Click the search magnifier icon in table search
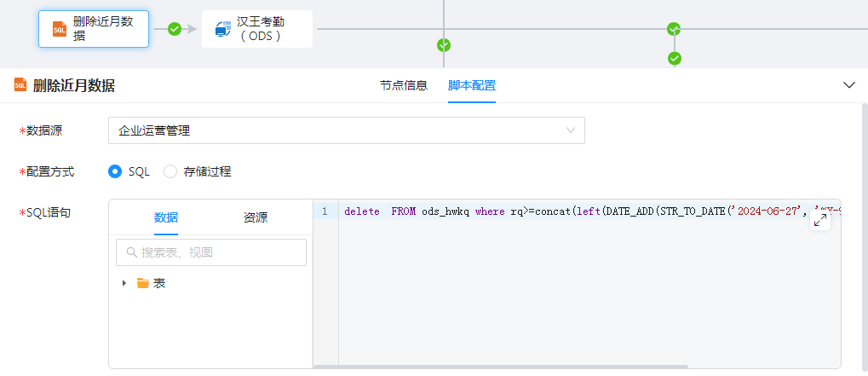Viewport: 868px width, 376px height. 131,252
